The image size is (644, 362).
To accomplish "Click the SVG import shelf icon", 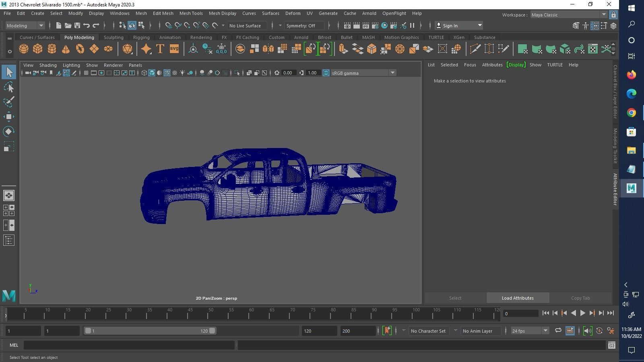I will pos(174,49).
